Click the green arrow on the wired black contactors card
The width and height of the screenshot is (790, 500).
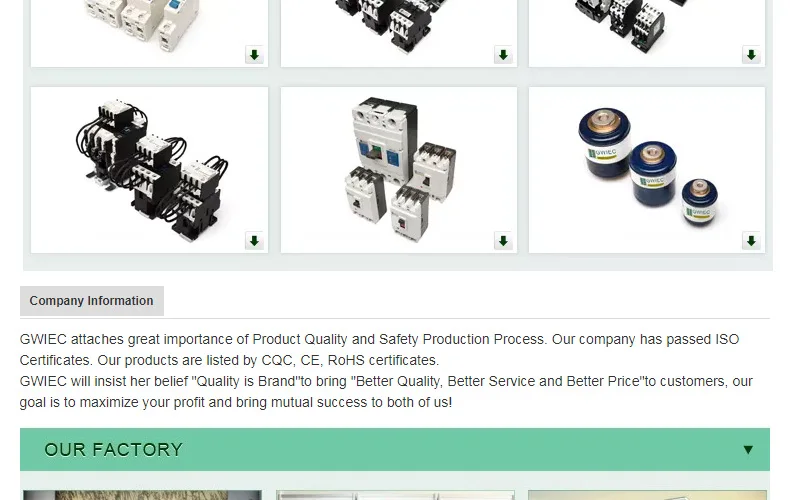(254, 241)
